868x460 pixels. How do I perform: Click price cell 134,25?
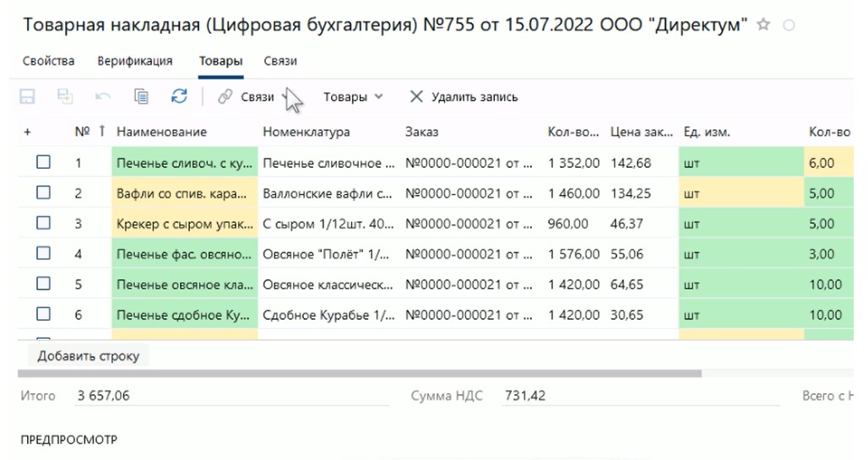[631, 193]
